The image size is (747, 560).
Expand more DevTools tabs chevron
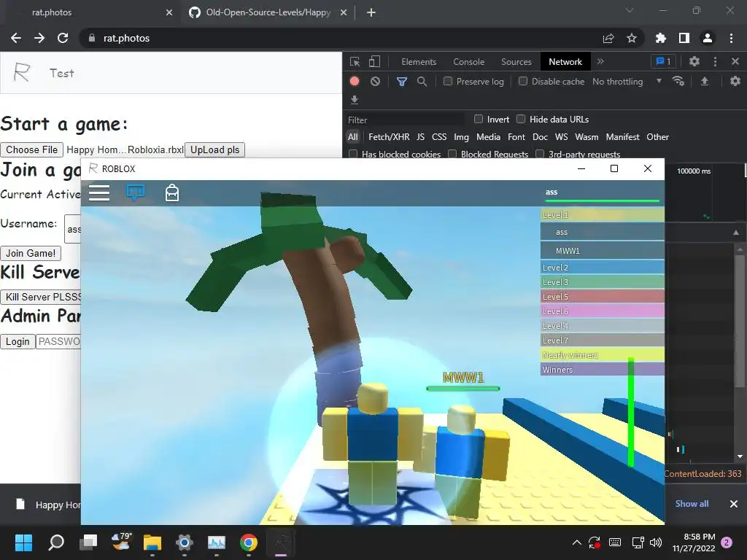click(600, 61)
